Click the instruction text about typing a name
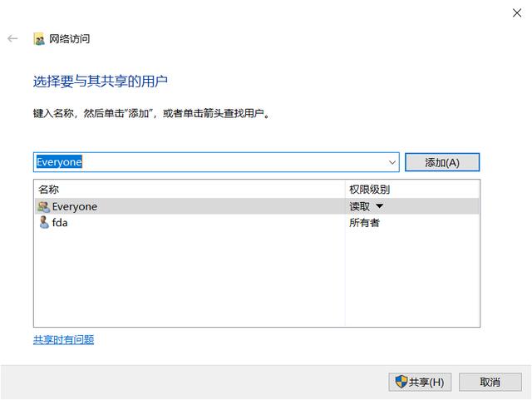 [151, 113]
